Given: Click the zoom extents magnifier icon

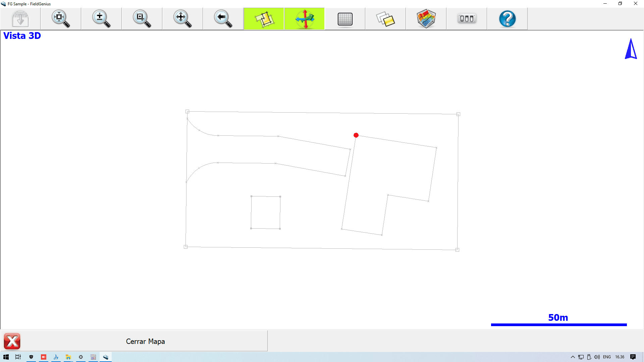Looking at the screenshot, I should [61, 19].
